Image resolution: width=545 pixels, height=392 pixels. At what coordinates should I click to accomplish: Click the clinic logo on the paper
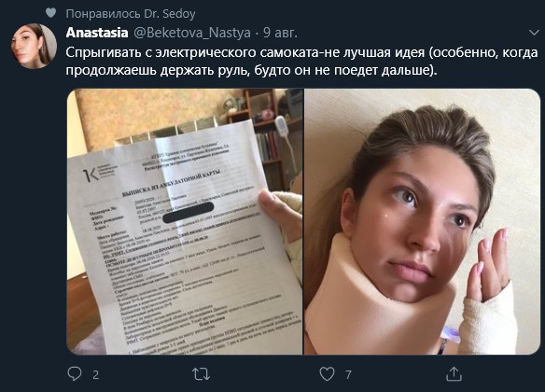(x=98, y=173)
